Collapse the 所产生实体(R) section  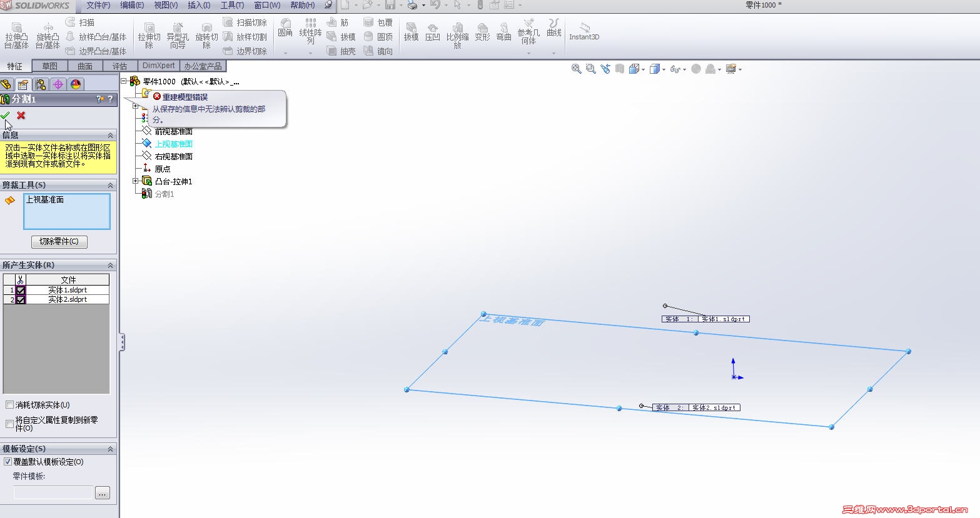pyautogui.click(x=111, y=265)
